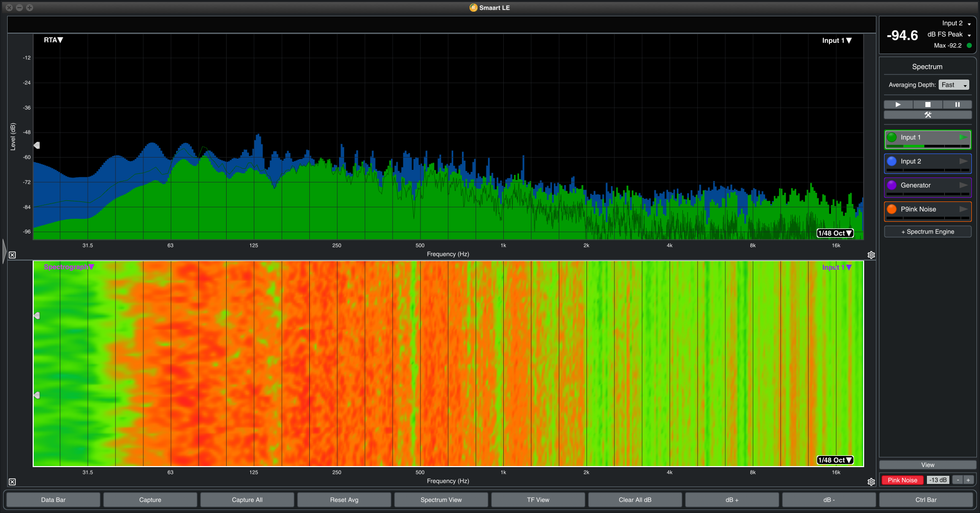Switch to TF View

[538, 500]
